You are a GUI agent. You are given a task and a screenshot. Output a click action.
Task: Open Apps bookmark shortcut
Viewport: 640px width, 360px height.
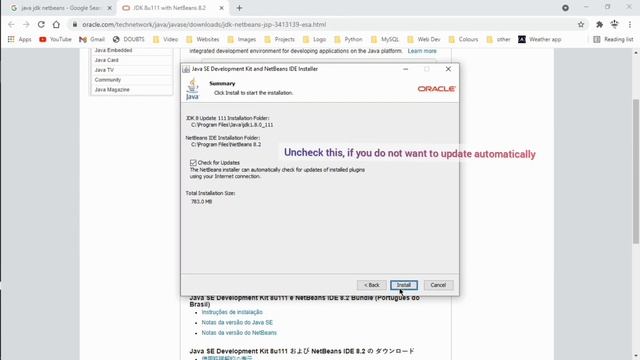pyautogui.click(x=19, y=39)
